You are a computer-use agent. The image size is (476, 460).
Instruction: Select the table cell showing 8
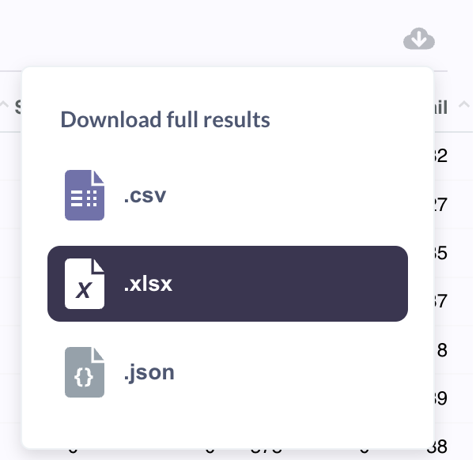(442, 350)
